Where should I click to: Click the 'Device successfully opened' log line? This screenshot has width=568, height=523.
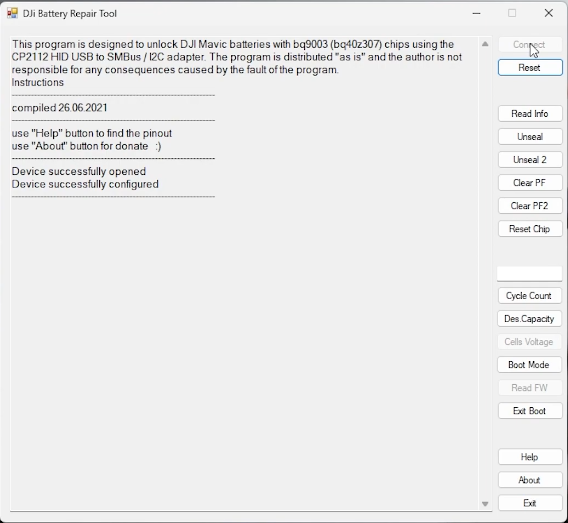point(79,171)
